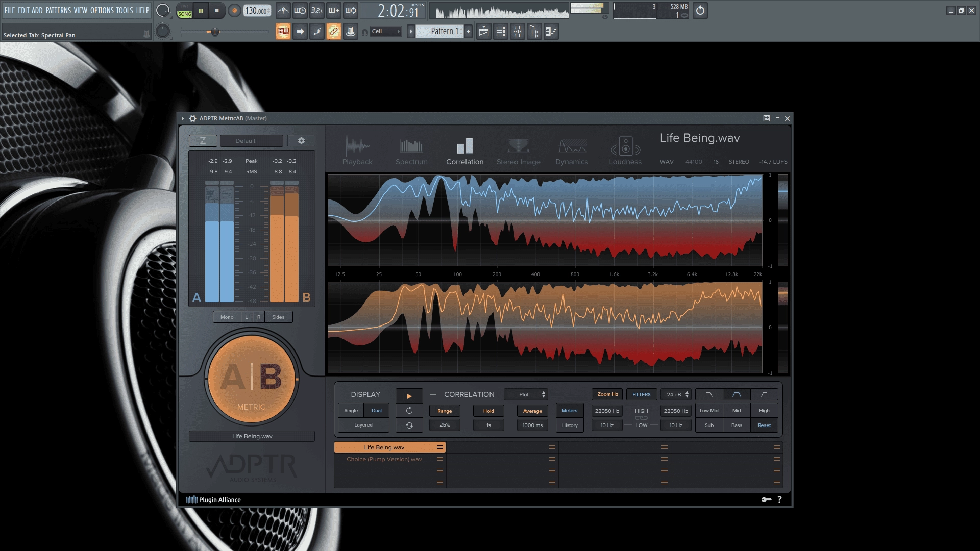
Task: Open the 24 dB filter slope dropdown
Action: click(677, 394)
